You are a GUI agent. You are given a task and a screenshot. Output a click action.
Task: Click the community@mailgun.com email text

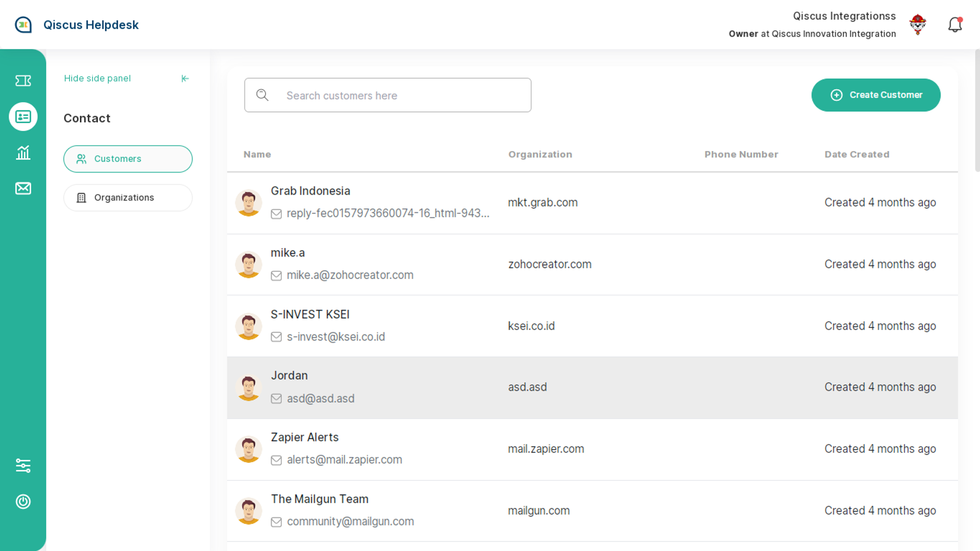(350, 522)
